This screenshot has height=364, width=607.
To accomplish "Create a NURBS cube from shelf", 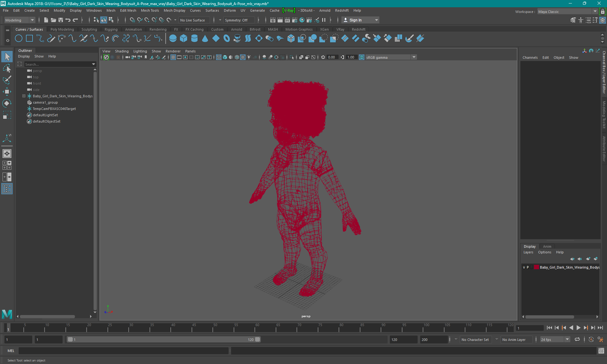I will point(184,39).
